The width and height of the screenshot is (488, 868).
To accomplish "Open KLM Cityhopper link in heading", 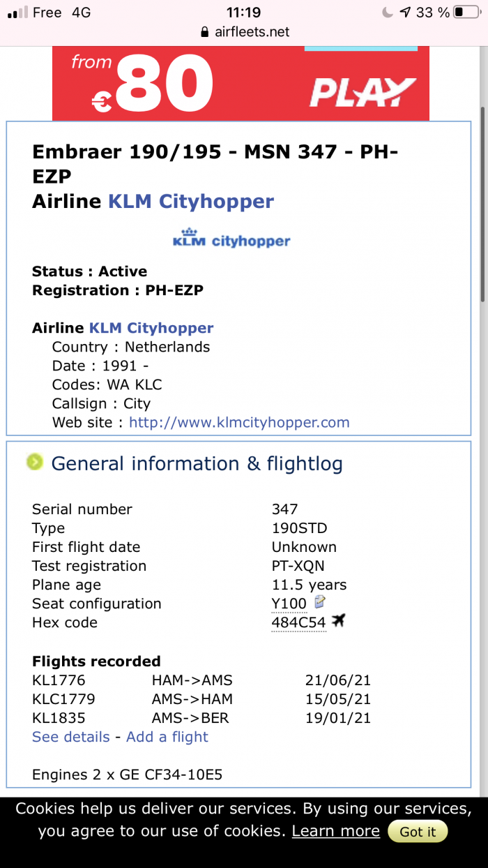I will pos(191,202).
